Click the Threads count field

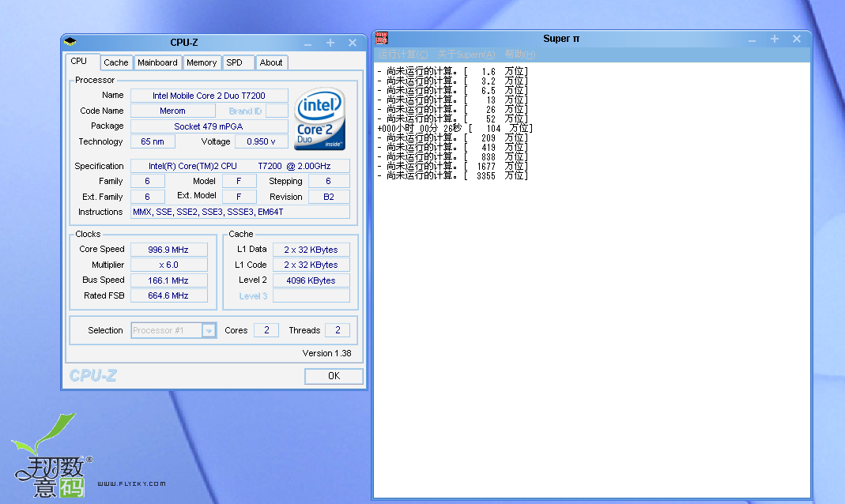pos(338,330)
